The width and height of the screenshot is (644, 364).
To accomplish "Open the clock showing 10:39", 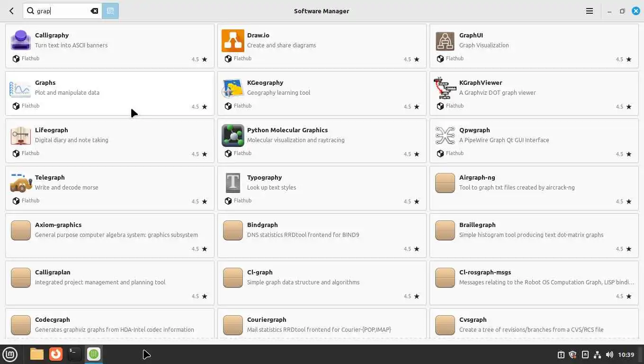I will [626, 355].
